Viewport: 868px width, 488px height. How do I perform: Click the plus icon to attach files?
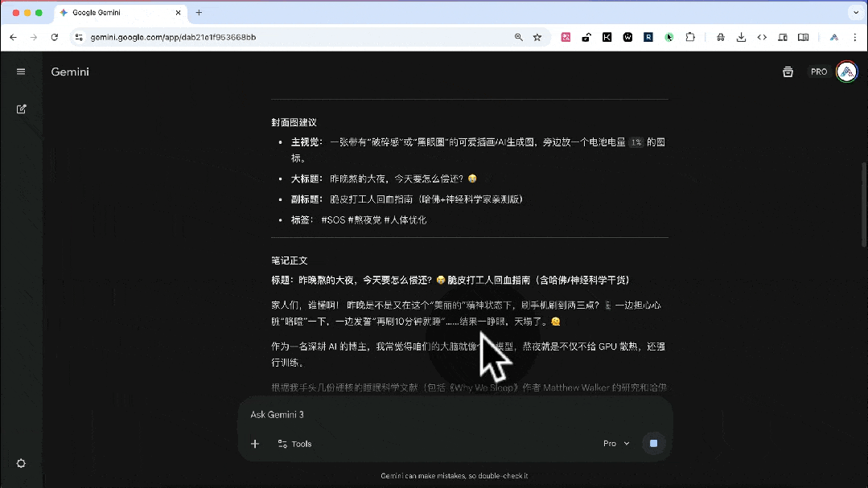[255, 443]
